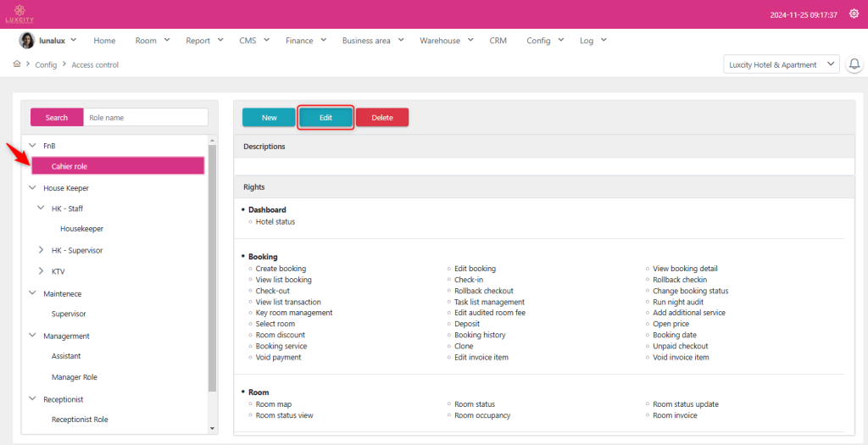Click the home breadcrumb icon
Image resolution: width=868 pixels, height=445 pixels.
point(17,64)
